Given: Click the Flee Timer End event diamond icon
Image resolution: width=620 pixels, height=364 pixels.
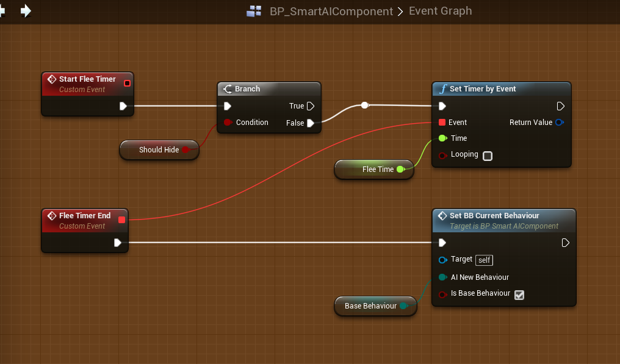Looking at the screenshot, I should [x=52, y=216].
